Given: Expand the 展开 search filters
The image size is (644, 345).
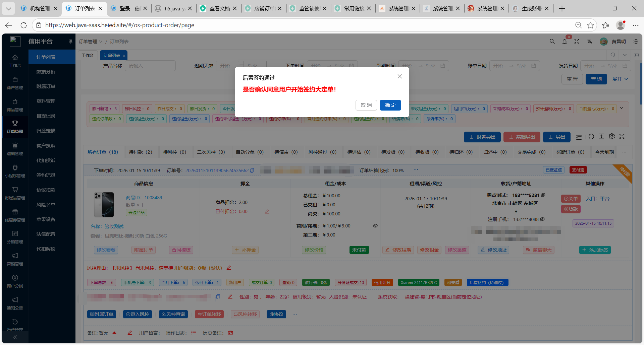Looking at the screenshot, I should click(x=620, y=79).
